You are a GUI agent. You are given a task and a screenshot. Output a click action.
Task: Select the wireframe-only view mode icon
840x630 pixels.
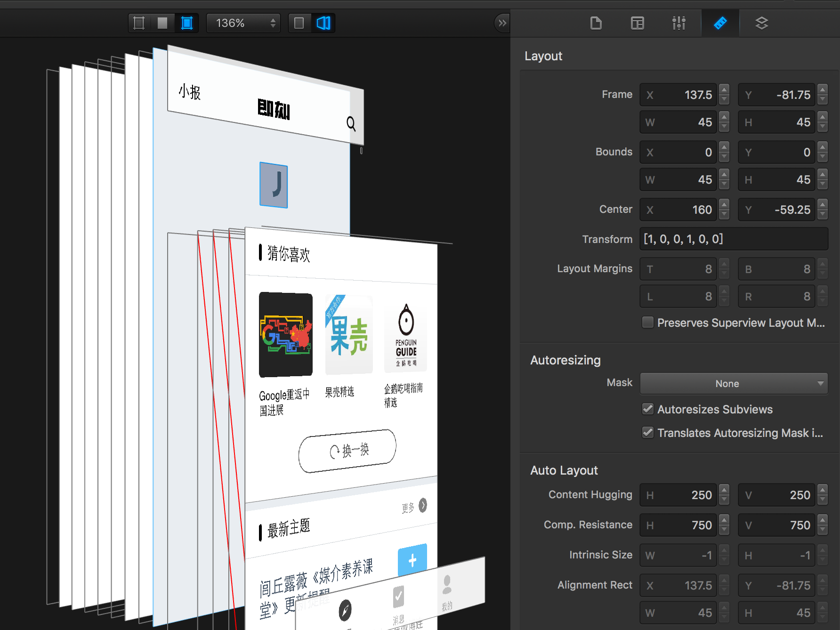pyautogui.click(x=139, y=23)
